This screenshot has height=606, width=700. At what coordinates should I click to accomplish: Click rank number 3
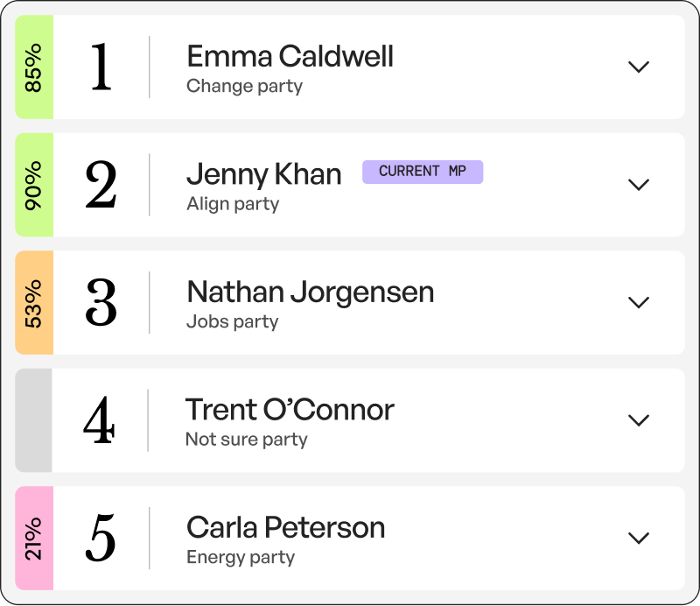[101, 302]
